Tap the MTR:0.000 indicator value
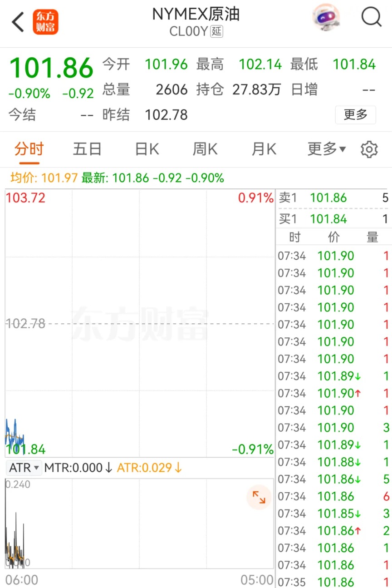Screen dimensions: 392x588 (78, 468)
